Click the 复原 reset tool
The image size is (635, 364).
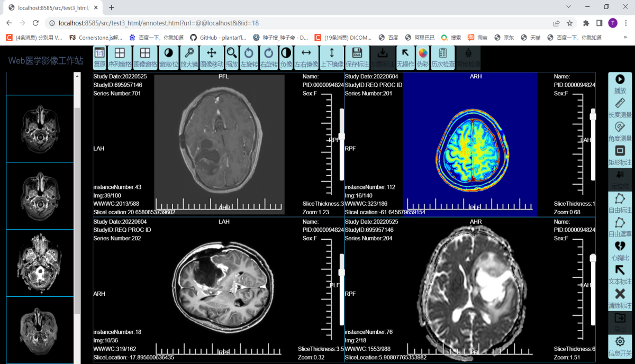point(99,58)
